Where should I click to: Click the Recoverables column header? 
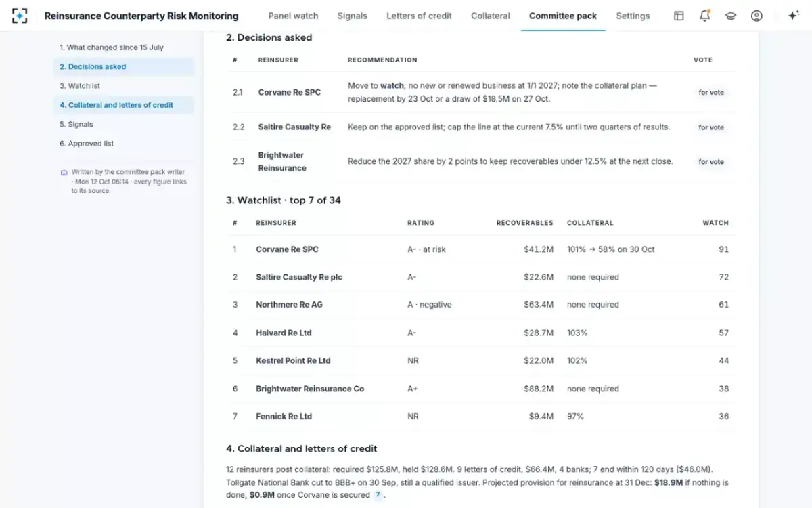point(525,223)
